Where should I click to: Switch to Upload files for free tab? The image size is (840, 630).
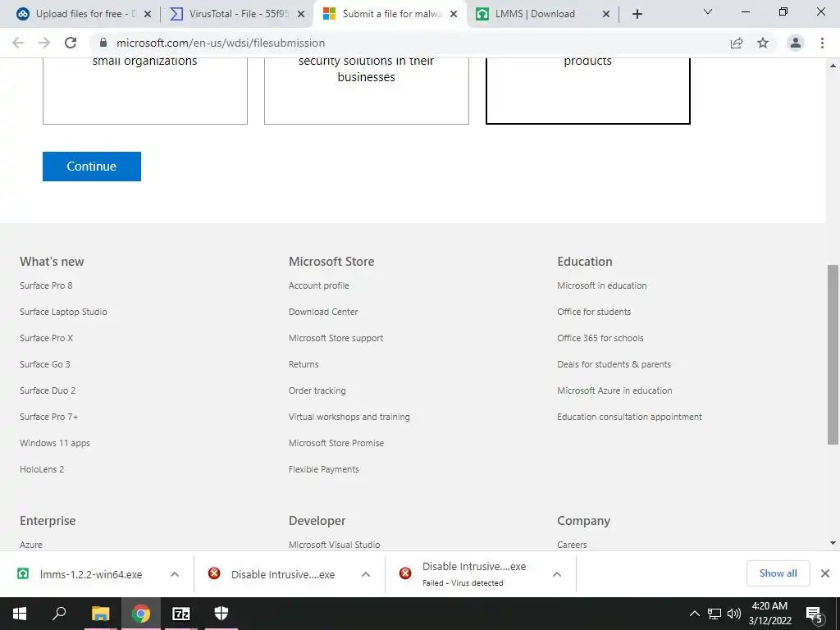(x=83, y=14)
